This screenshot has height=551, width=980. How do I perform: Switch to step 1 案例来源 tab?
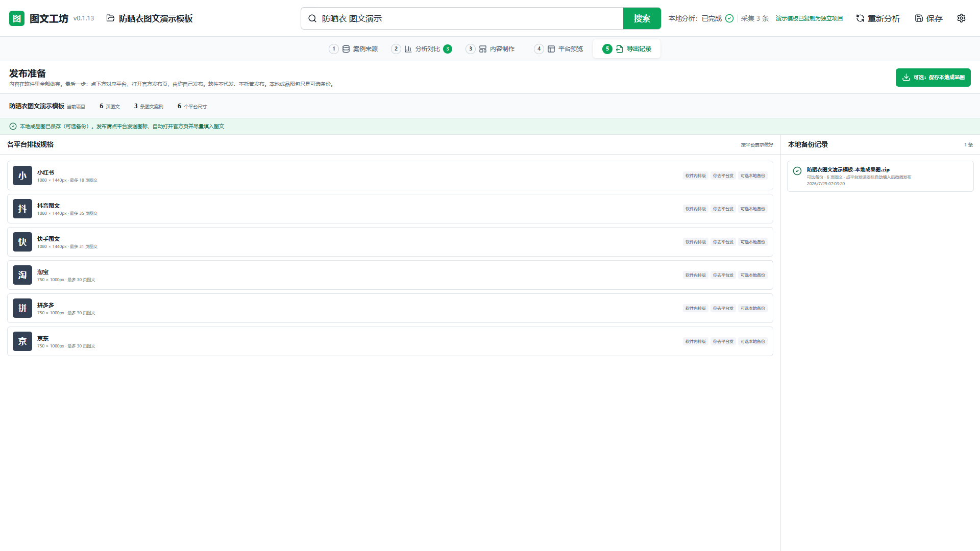(353, 49)
